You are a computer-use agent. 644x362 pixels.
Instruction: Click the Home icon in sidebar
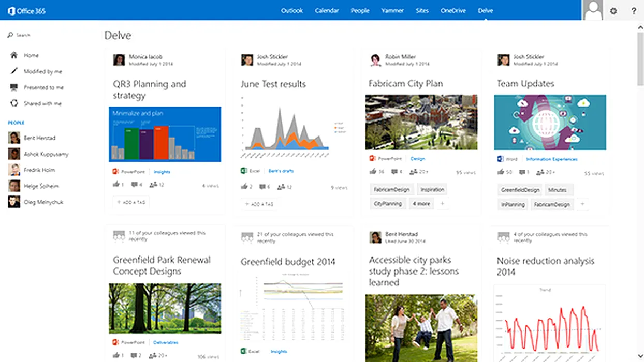pyautogui.click(x=14, y=55)
